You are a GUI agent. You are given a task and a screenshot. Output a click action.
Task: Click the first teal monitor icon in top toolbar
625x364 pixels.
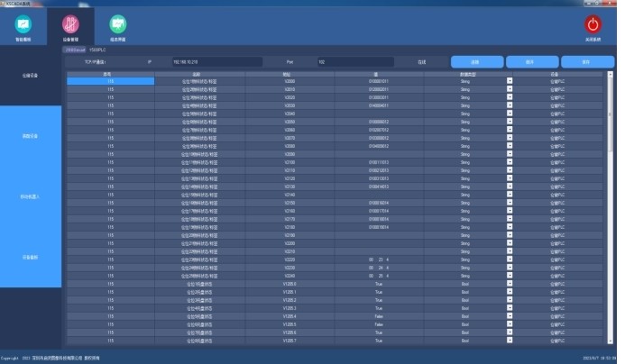pos(22,24)
